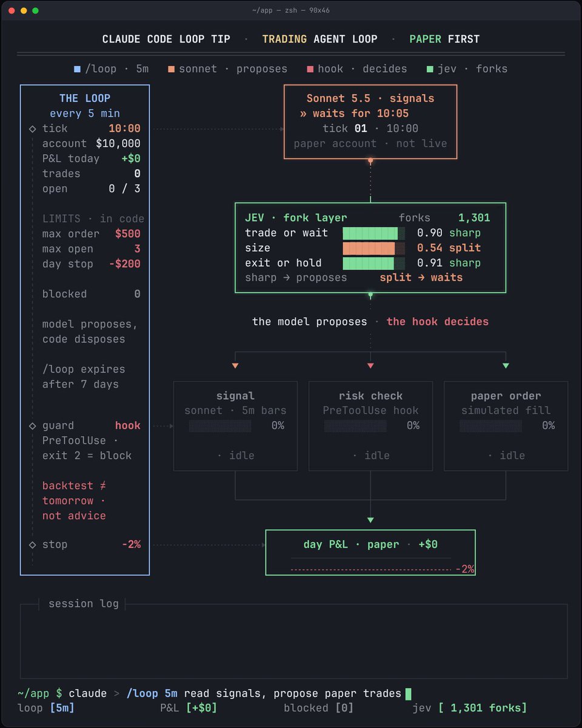Select the risk check card's 0% bar
Image resolution: width=582 pixels, height=728 pixels.
click(x=355, y=426)
